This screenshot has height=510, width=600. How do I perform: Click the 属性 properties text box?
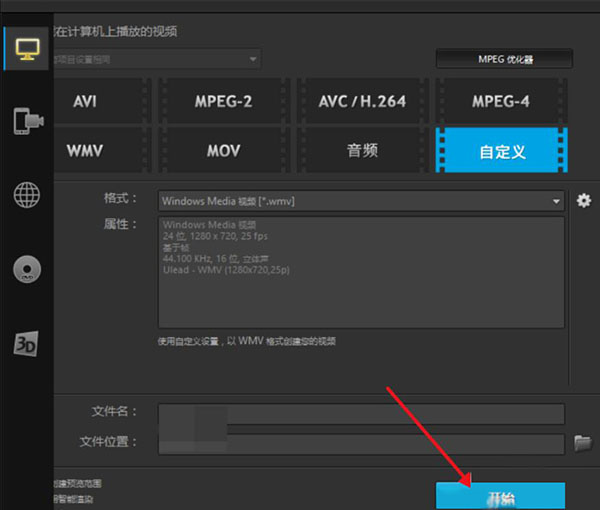pyautogui.click(x=361, y=272)
